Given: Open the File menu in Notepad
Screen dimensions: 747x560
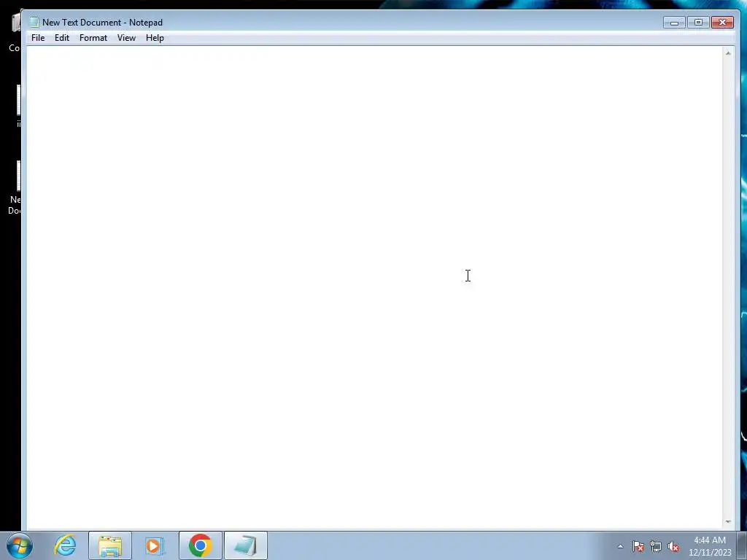Looking at the screenshot, I should pyautogui.click(x=38, y=38).
